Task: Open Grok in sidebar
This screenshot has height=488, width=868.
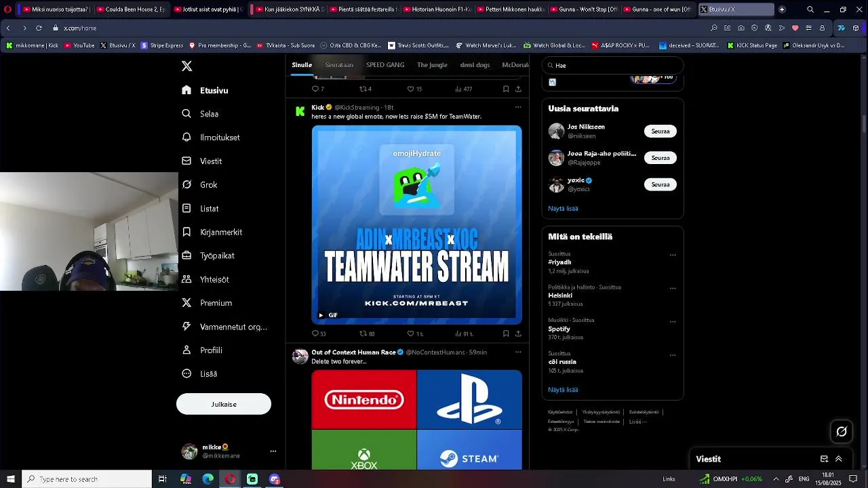Action: pyautogui.click(x=200, y=184)
